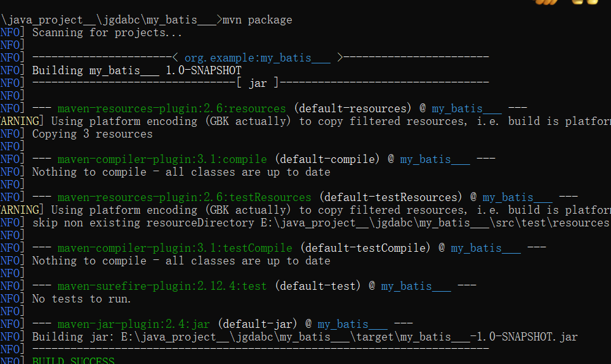The height and width of the screenshot is (364, 611).
Task: Click 'my_batis___' after '(default-testResources)'
Action: click(518, 197)
